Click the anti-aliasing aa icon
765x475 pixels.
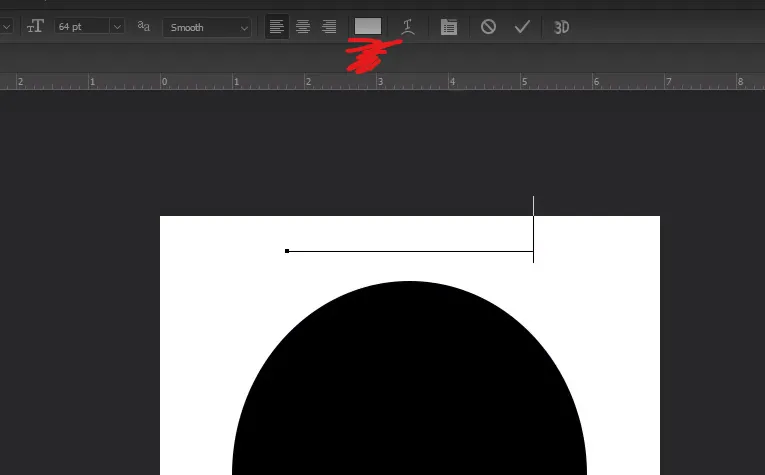tap(143, 26)
